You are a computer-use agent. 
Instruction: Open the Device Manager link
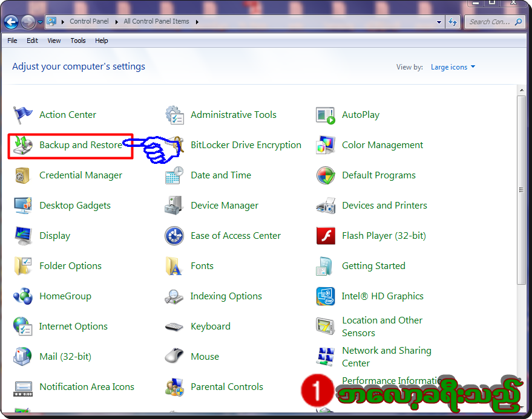click(225, 206)
